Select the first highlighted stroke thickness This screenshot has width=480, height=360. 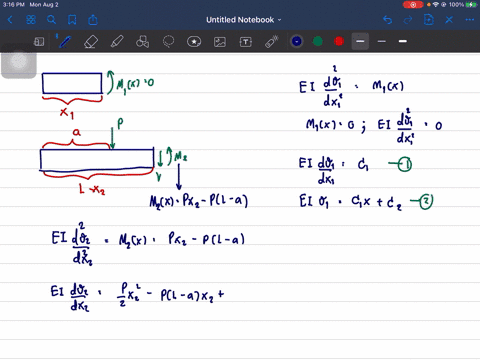[x=360, y=41]
